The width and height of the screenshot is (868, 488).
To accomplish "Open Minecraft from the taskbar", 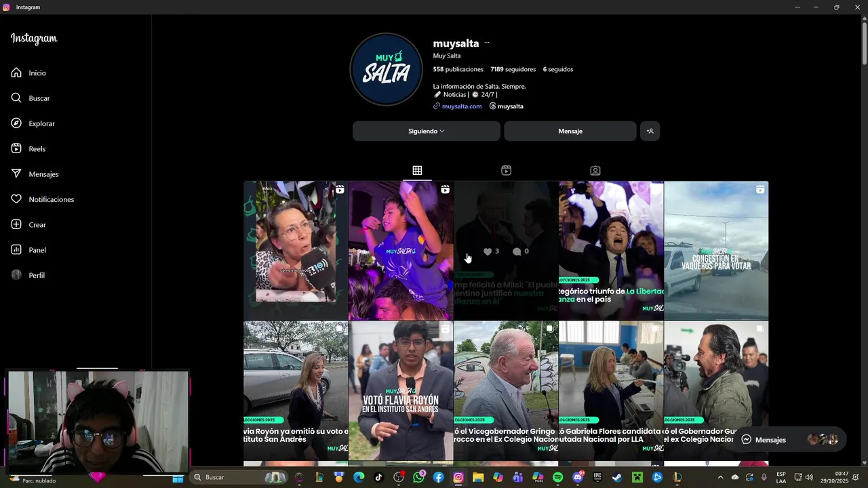I will pyautogui.click(x=637, y=477).
